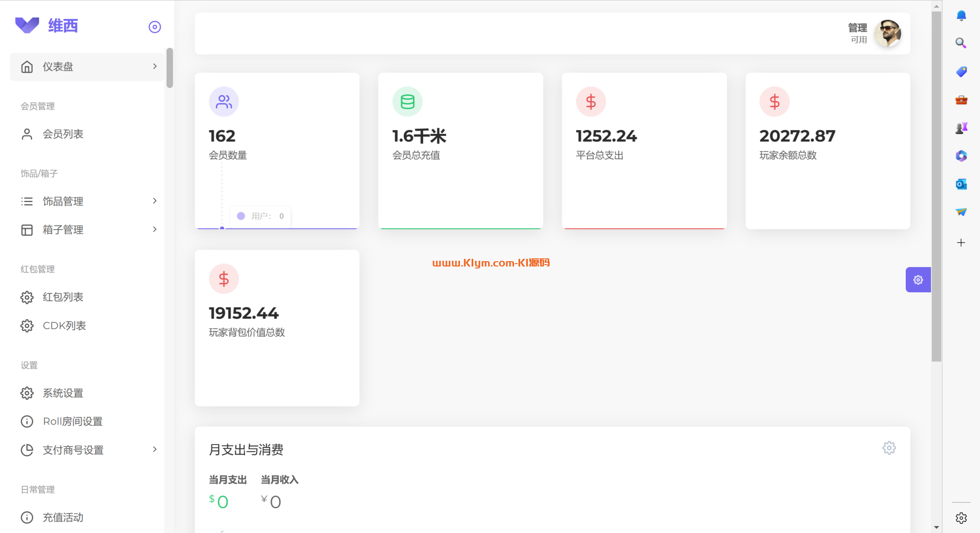Screen dimensions: 980x533
Task: Toggle the sidebar pin circle icon
Action: pos(155,27)
